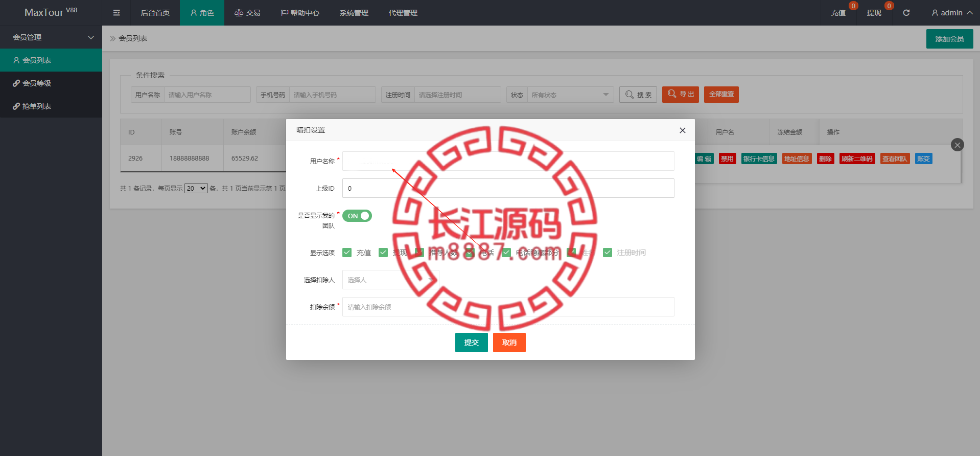Open the 所有状态 status dropdown
Screen dimensions: 980x456
570,95
